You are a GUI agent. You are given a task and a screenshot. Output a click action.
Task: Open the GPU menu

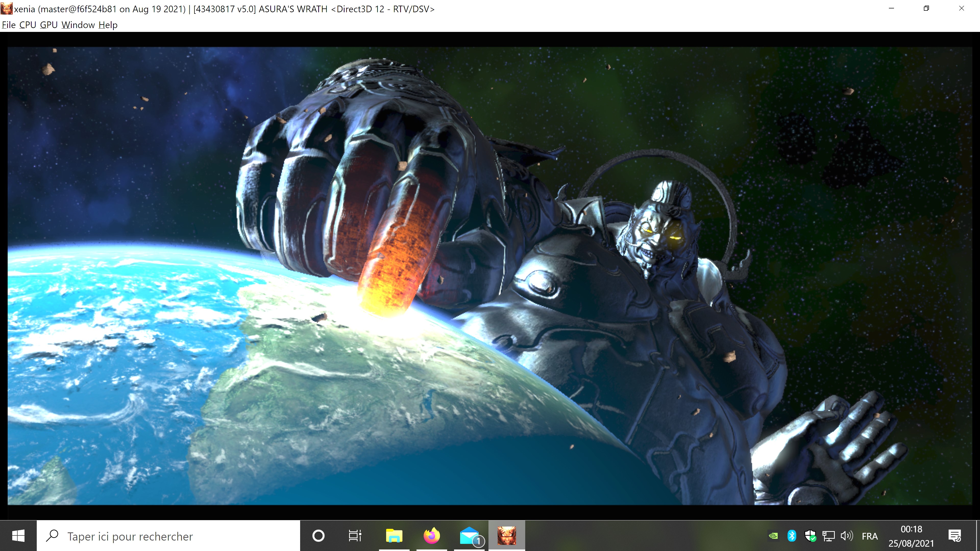[49, 25]
